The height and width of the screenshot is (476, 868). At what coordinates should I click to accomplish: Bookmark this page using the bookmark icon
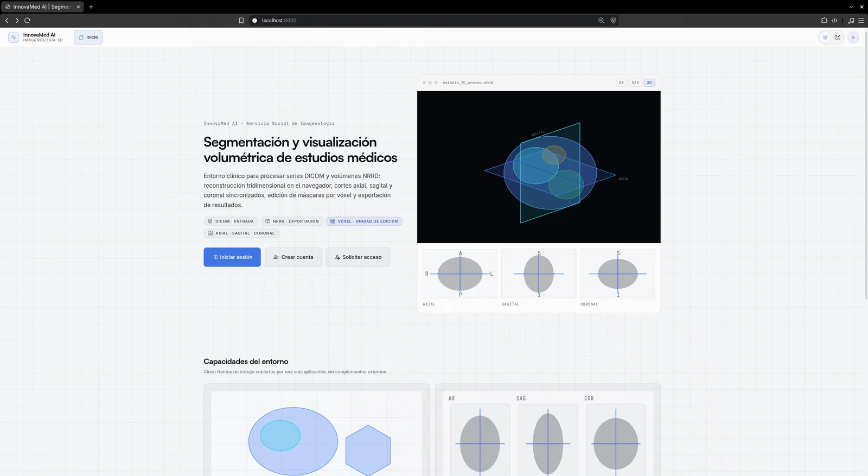(241, 21)
